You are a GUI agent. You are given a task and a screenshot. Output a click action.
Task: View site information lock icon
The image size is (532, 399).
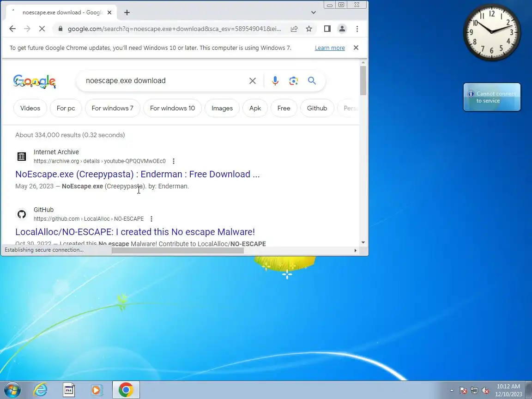click(60, 29)
